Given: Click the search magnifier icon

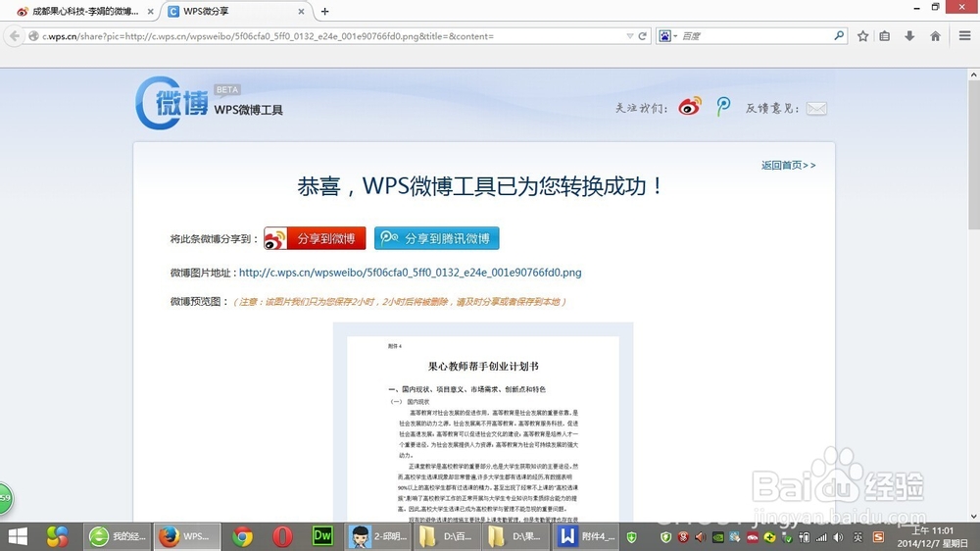Looking at the screenshot, I should [x=840, y=35].
